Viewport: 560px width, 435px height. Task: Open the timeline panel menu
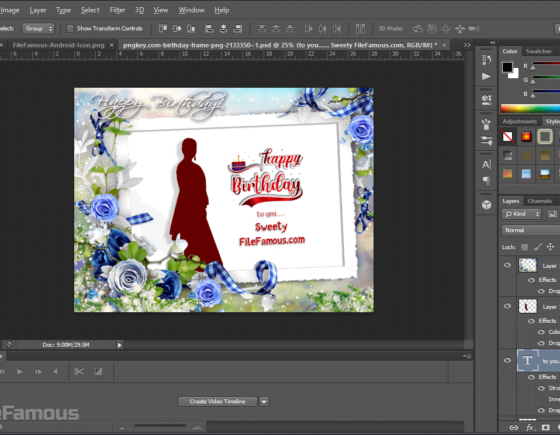467,356
